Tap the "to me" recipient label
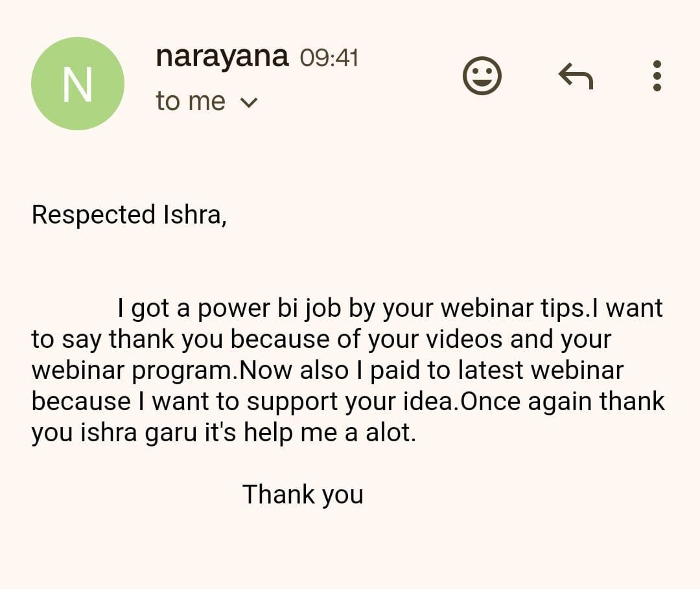 (x=191, y=102)
